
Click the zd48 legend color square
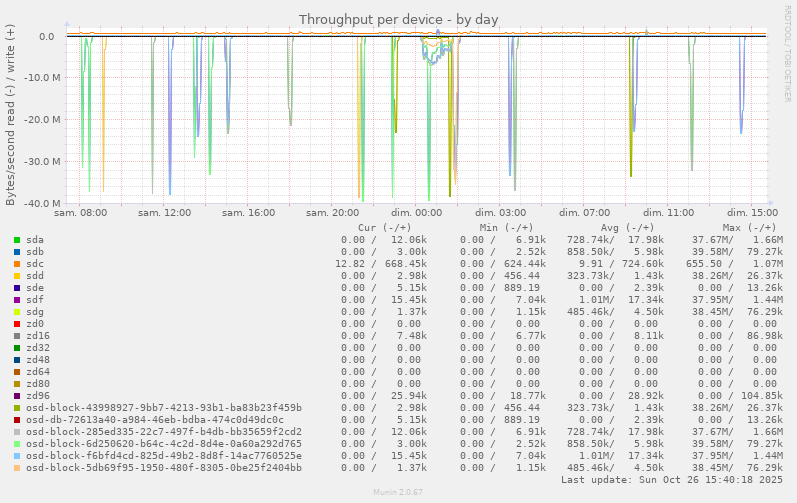[x=17, y=360]
